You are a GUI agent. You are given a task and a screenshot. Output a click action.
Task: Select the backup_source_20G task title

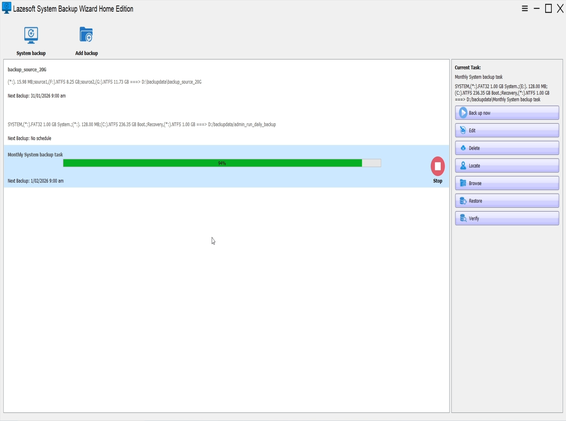(27, 69)
